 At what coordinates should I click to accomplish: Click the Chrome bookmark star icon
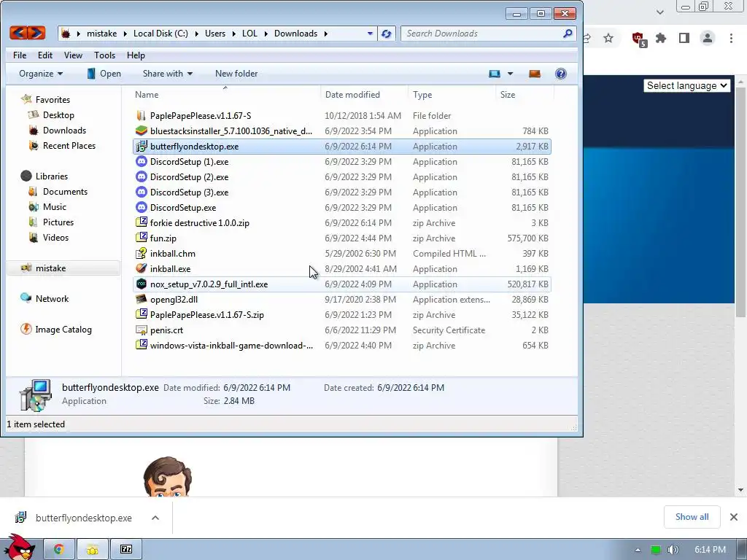(x=608, y=38)
